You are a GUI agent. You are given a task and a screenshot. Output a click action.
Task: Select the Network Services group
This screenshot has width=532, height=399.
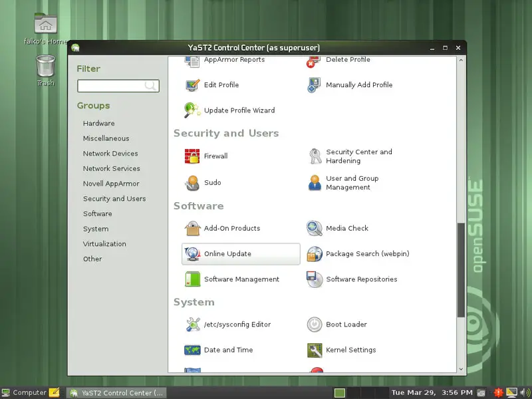tap(112, 169)
